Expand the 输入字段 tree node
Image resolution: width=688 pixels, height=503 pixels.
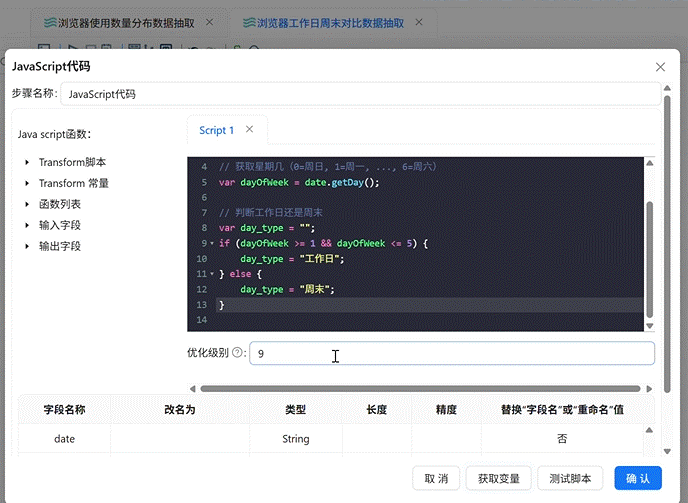27,226
